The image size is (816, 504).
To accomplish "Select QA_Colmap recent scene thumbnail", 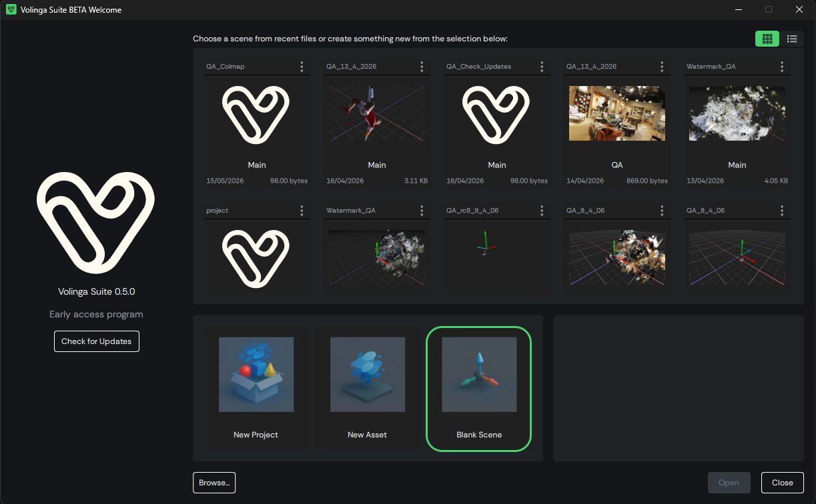I will (257, 113).
